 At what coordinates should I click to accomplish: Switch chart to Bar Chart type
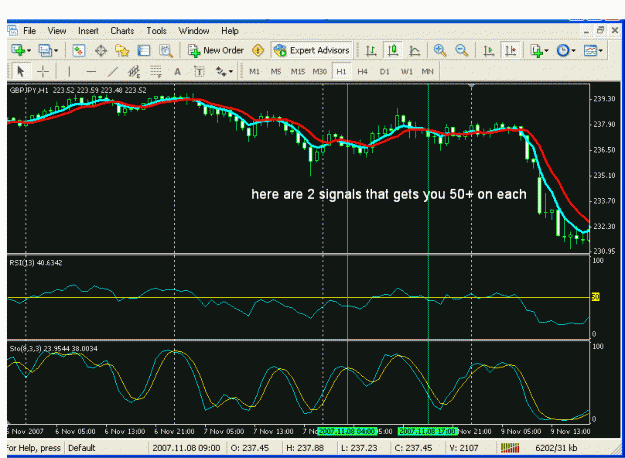pyautogui.click(x=371, y=51)
